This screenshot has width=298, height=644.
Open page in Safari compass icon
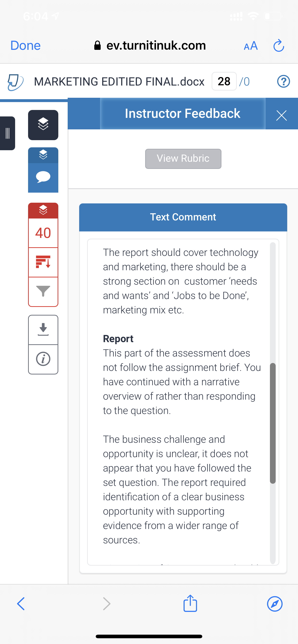pos(275,604)
